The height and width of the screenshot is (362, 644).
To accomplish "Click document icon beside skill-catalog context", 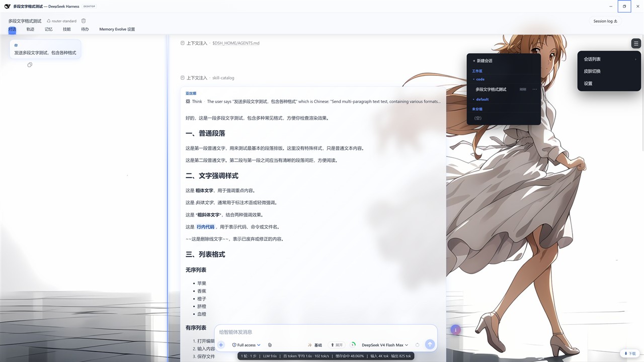I will [x=183, y=78].
